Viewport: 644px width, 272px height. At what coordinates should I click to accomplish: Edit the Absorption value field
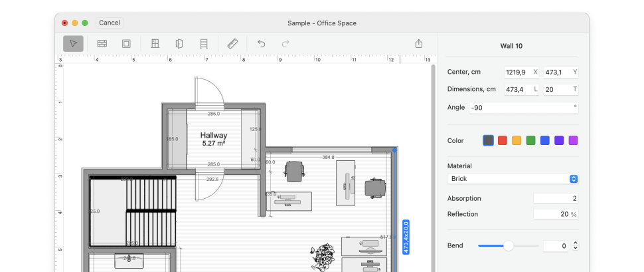click(556, 198)
